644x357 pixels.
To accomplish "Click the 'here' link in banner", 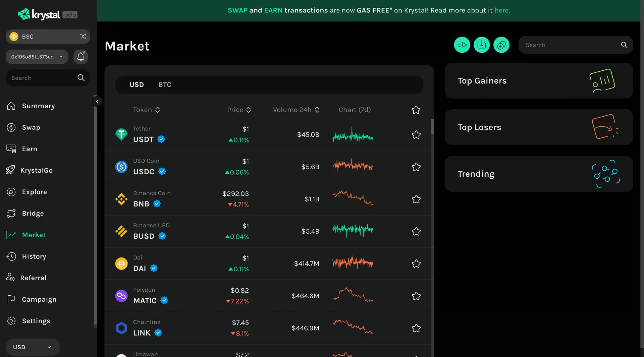I will (501, 10).
